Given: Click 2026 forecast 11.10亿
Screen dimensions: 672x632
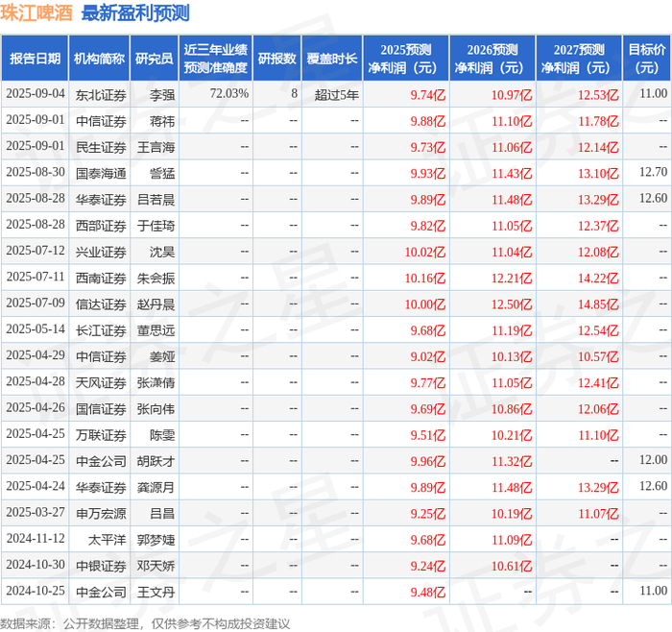Looking at the screenshot, I should coord(512,121).
